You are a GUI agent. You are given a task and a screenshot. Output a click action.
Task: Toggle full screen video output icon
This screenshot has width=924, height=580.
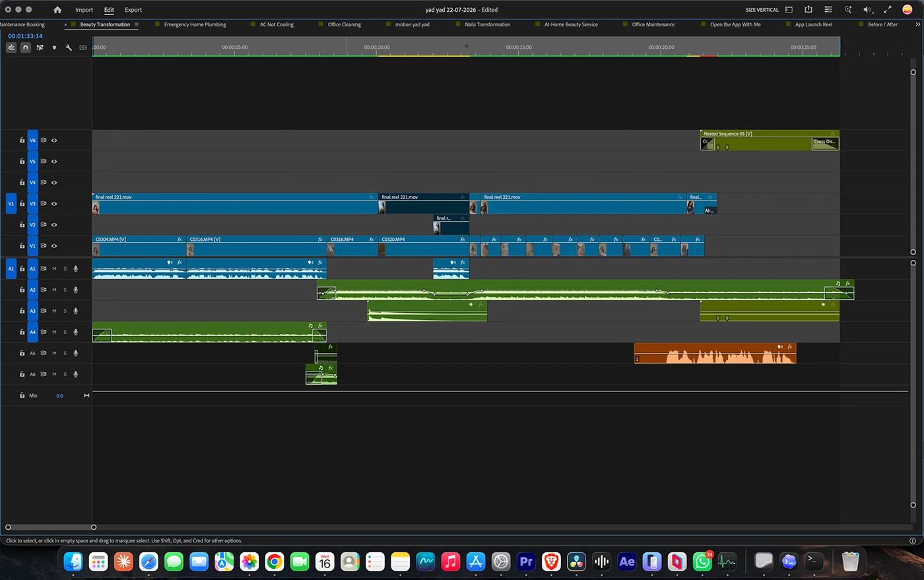(x=888, y=10)
